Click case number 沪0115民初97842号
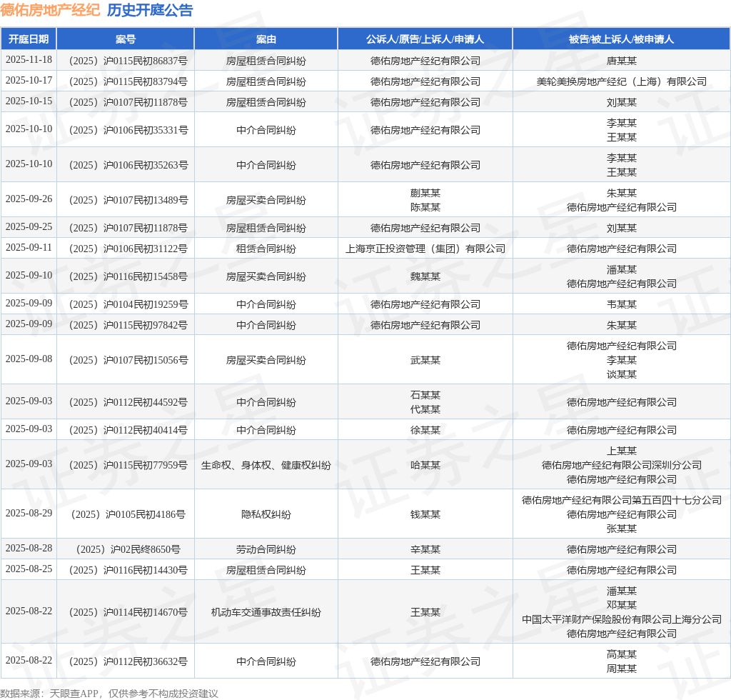 coord(128,325)
